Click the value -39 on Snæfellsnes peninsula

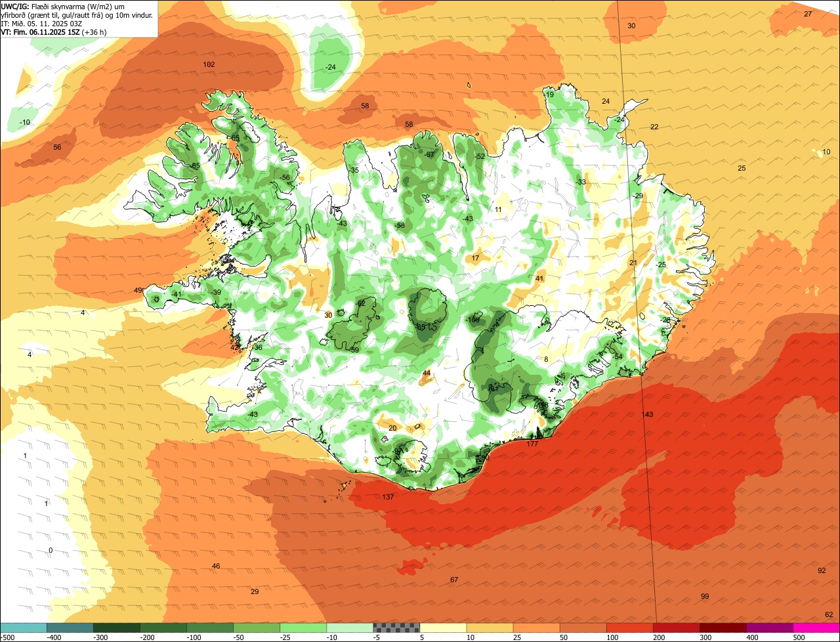pos(216,292)
